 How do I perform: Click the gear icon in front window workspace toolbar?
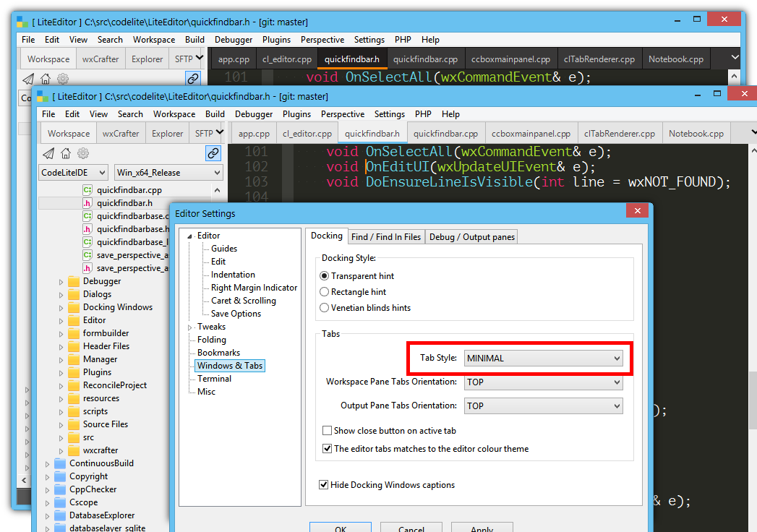tap(83, 153)
